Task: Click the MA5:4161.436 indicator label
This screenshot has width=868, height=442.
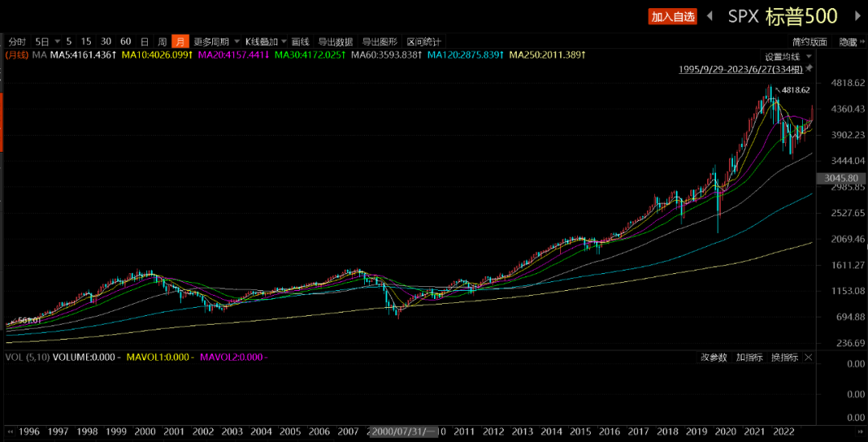Action: [83, 55]
